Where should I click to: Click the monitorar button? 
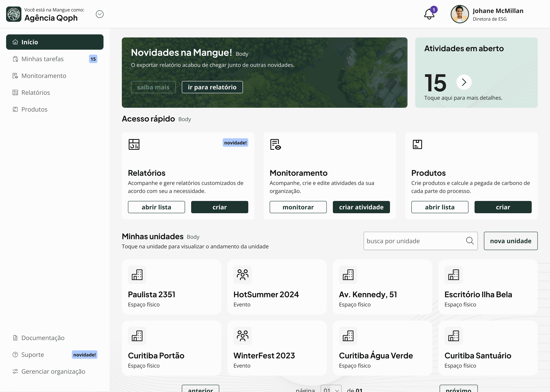point(298,207)
